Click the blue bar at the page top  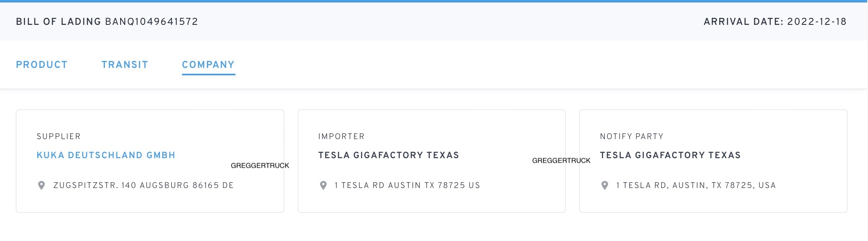click(434, 1)
